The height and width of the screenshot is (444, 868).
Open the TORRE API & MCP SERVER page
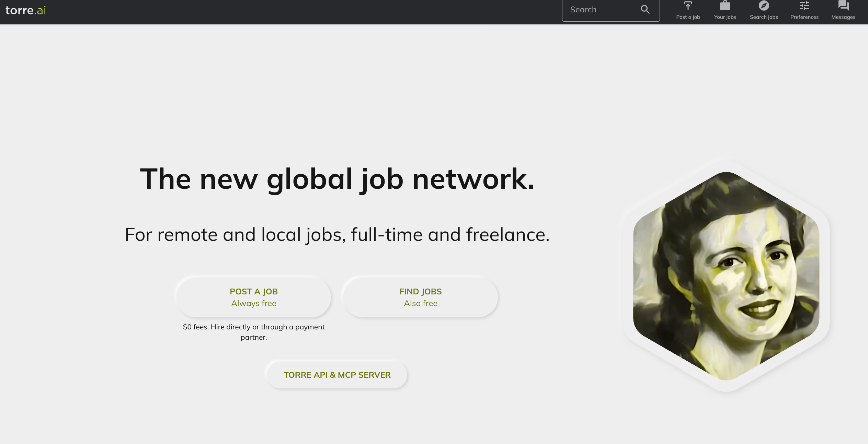pos(337,375)
